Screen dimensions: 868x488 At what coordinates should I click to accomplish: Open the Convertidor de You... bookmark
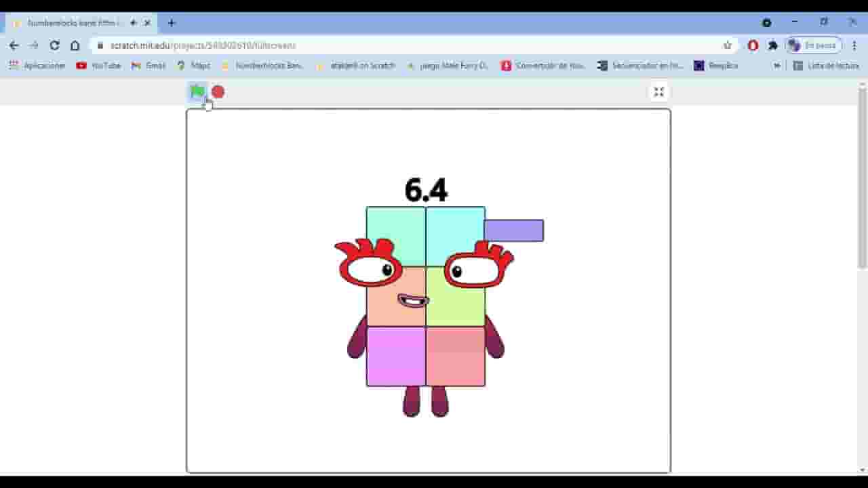(x=543, y=66)
